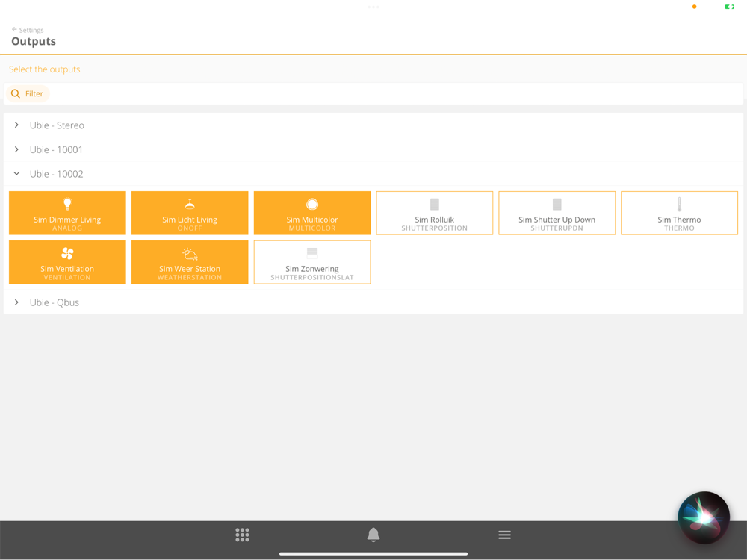Click the Settings breadcrumb link
Image resolution: width=747 pixels, height=560 pixels.
(x=31, y=30)
